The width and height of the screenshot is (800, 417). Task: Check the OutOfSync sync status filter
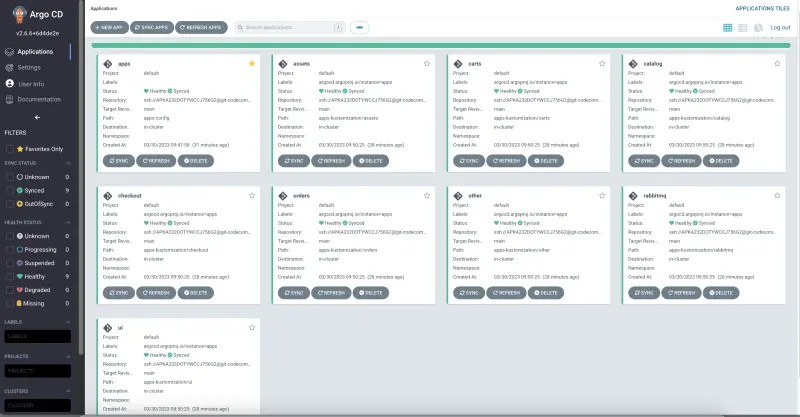(x=10, y=202)
